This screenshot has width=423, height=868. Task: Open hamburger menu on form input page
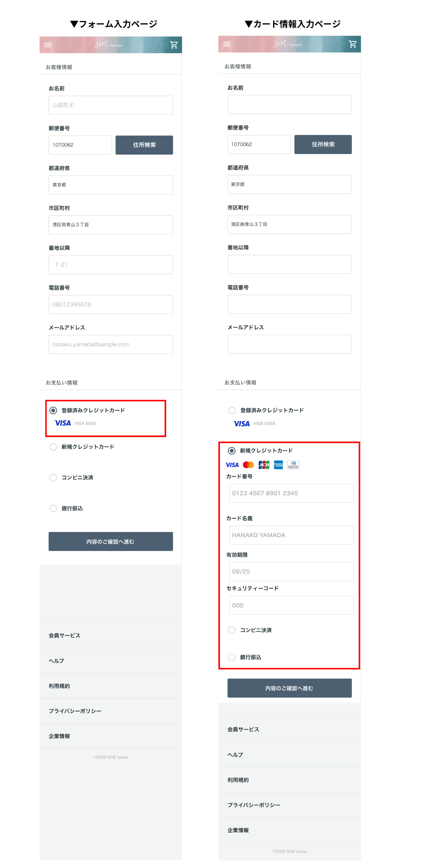pos(48,45)
